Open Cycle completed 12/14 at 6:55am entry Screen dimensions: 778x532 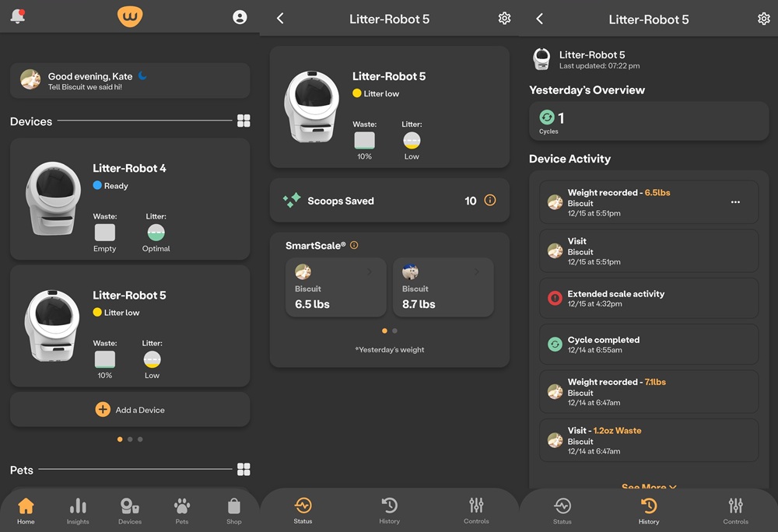649,344
